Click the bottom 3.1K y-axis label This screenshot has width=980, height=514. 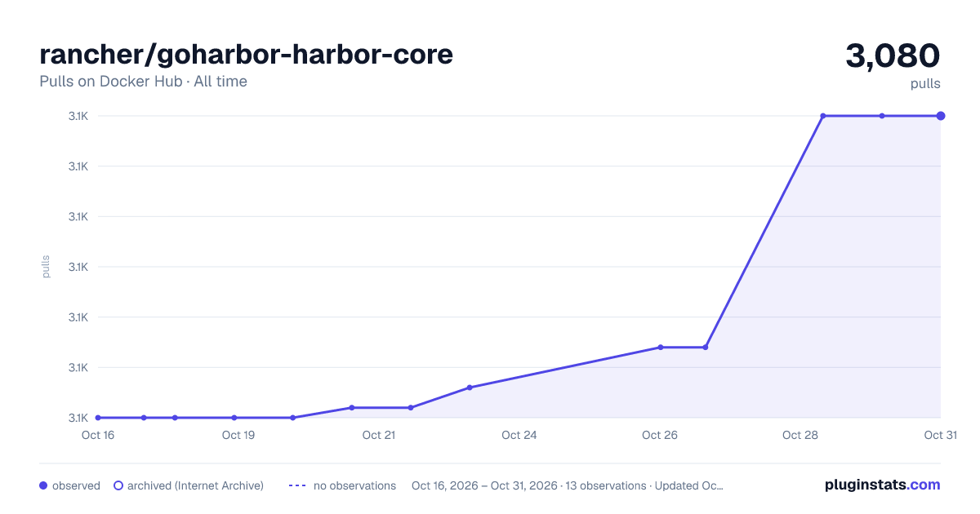coord(78,418)
